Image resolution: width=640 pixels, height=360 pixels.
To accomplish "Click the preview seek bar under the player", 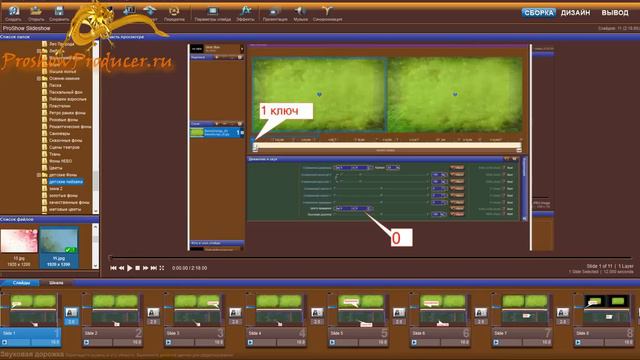I will (371, 258).
